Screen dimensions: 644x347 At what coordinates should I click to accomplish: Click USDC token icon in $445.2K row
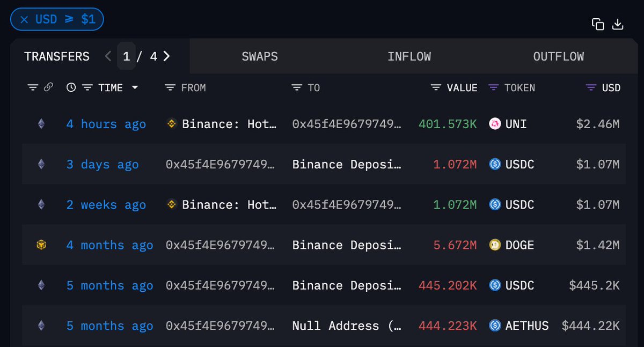pos(495,285)
